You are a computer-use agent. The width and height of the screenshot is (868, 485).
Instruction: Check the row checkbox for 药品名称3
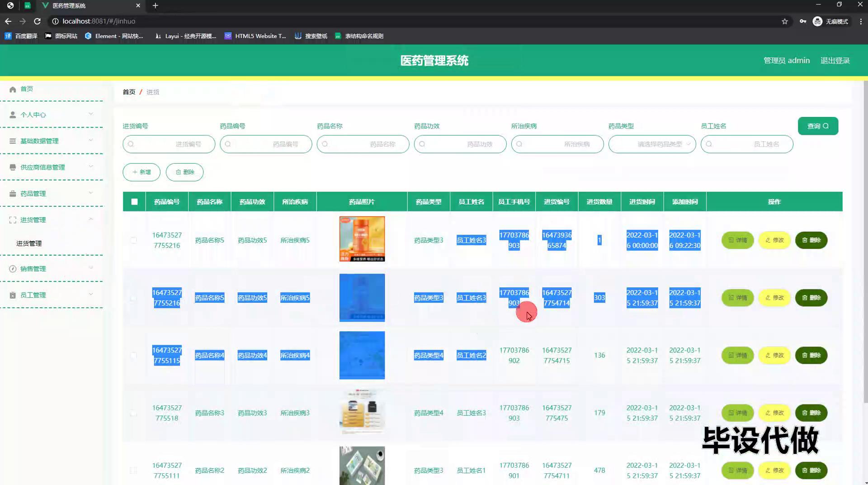tap(133, 413)
